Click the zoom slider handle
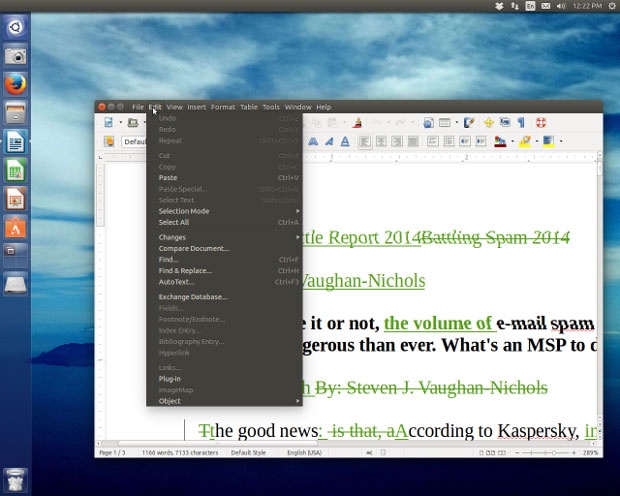 click(x=554, y=452)
